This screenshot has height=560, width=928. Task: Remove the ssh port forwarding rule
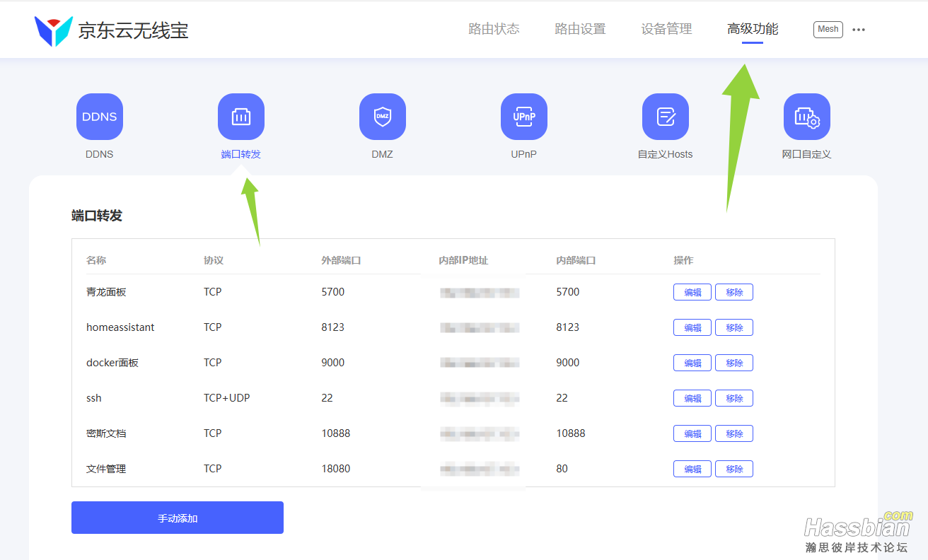(x=734, y=398)
